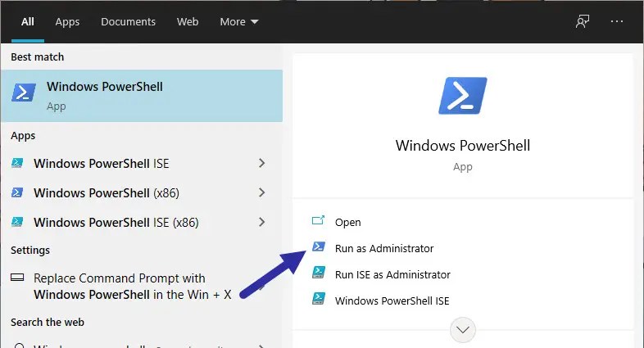Click the Windows PowerShell ISE action icon
The height and width of the screenshot is (348, 644).
[x=318, y=299]
